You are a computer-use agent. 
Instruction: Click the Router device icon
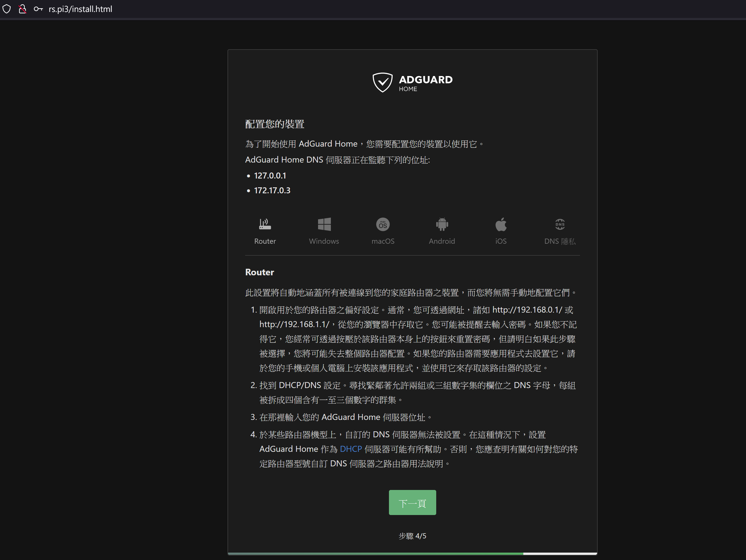point(265,224)
